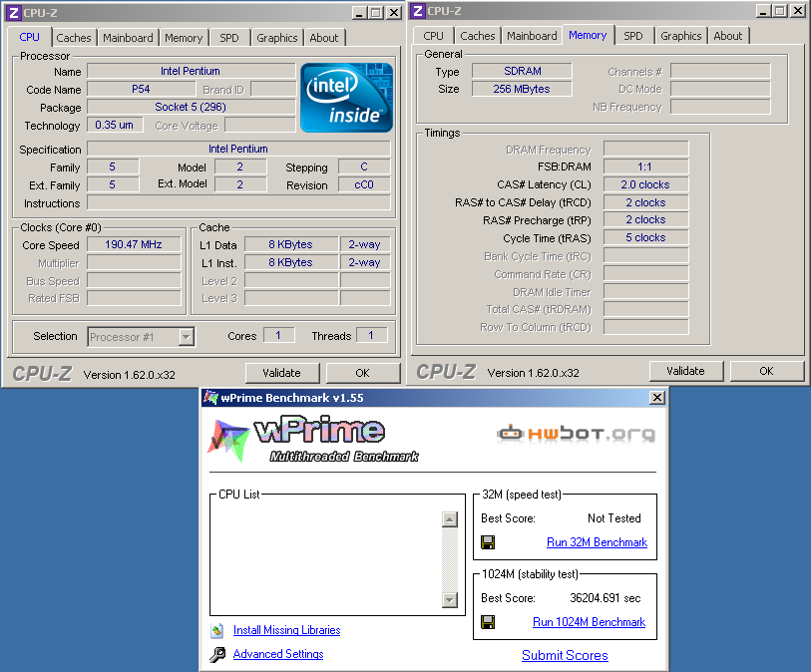Click L1 Inst. 2-way associativity field
The height and width of the screenshot is (672, 811).
pyautogui.click(x=365, y=262)
